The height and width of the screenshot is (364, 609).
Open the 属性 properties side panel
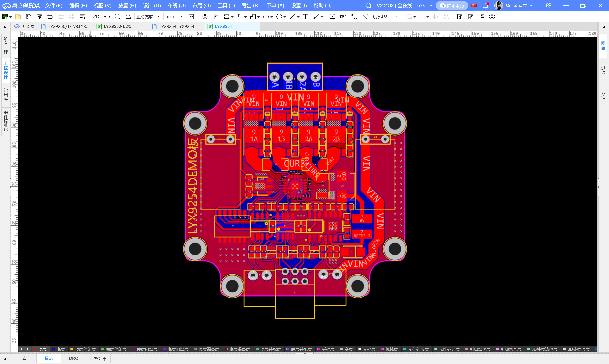(603, 95)
